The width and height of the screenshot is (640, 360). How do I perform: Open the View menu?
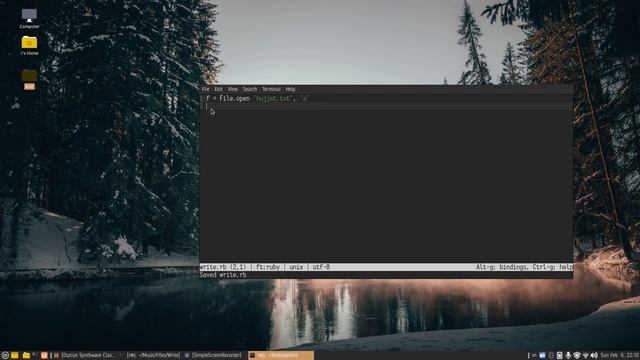233,89
